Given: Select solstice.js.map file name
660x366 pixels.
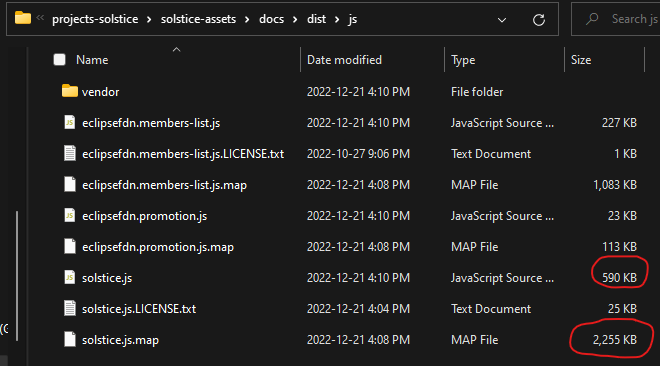Looking at the screenshot, I should pos(120,340).
